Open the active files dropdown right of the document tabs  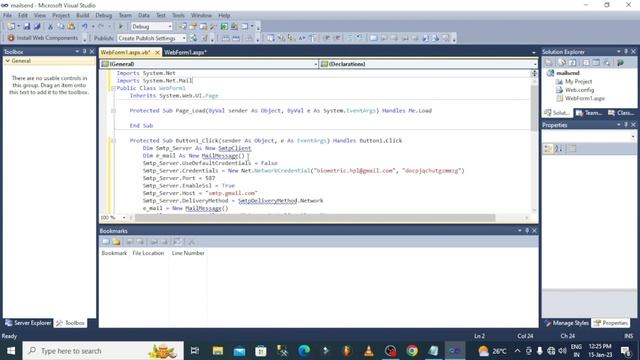tap(533, 53)
